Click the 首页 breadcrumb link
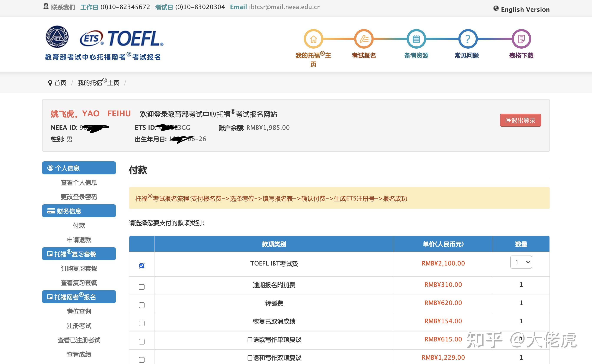 click(x=60, y=83)
